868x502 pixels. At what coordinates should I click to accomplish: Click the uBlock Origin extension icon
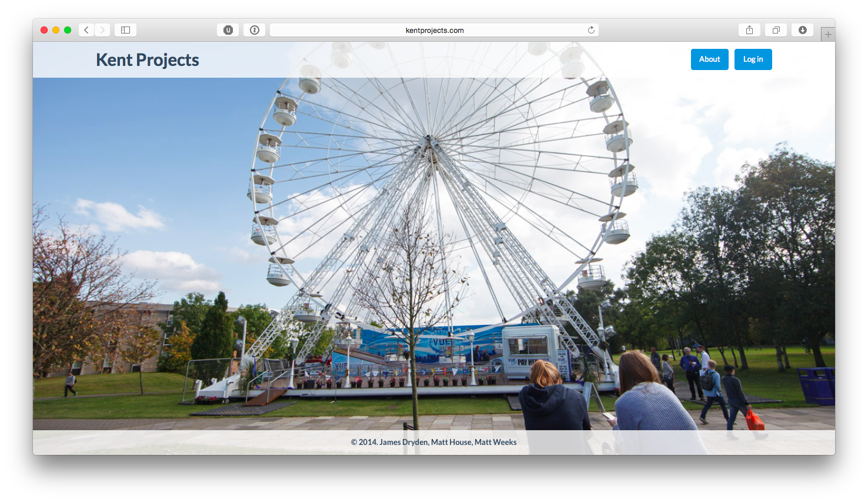[x=228, y=30]
